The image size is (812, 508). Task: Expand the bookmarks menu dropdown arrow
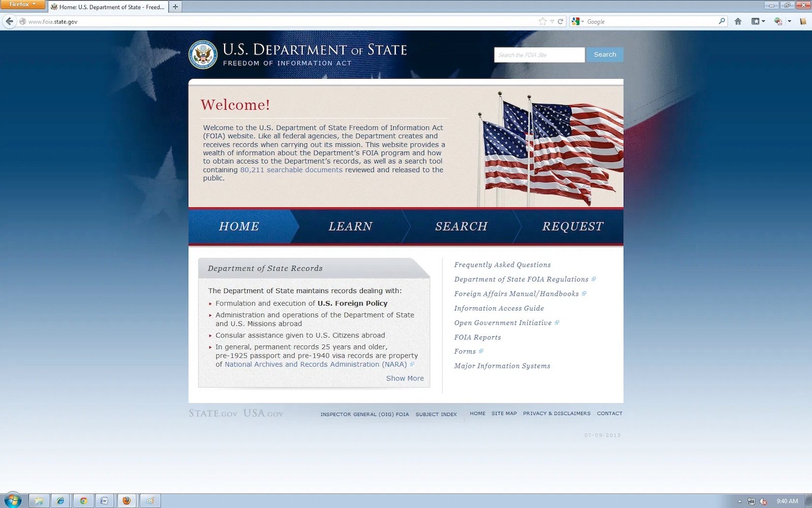coord(763,21)
